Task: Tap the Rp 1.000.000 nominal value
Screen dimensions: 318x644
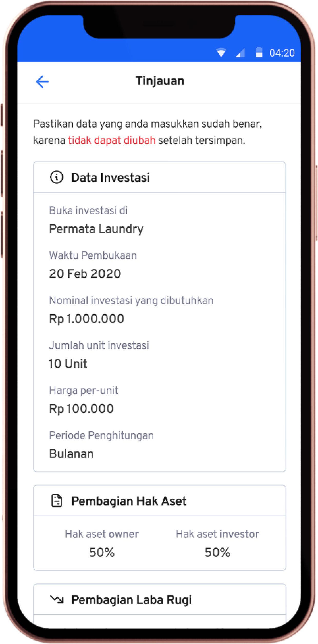Action: click(86, 319)
